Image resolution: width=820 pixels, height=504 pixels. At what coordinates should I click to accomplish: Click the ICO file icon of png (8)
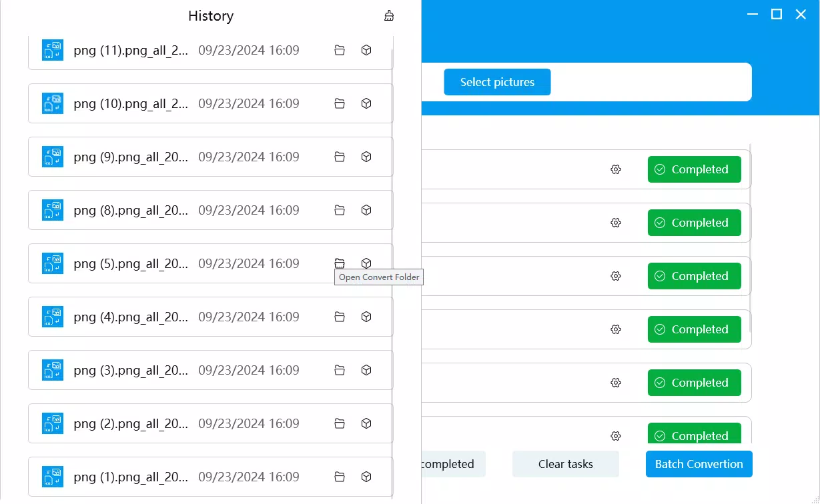(x=53, y=210)
